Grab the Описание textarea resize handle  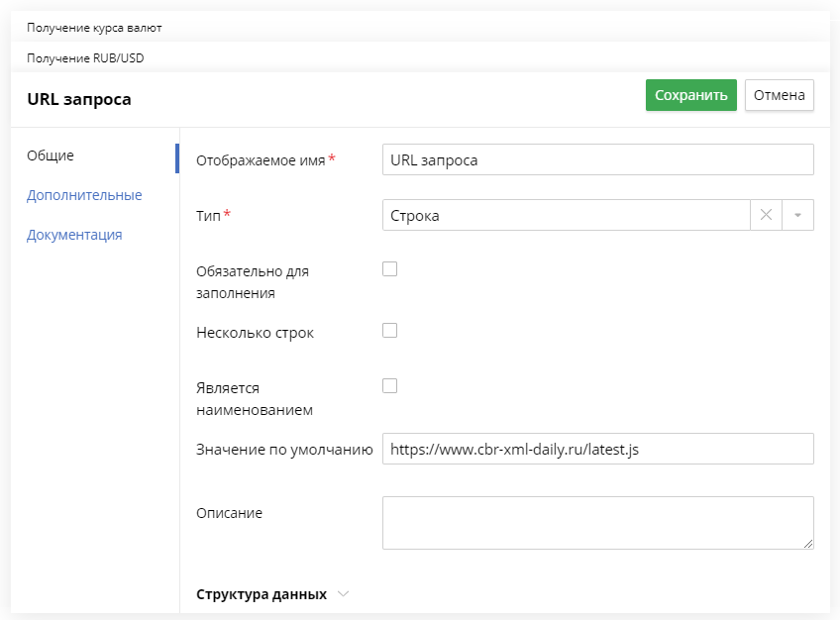[x=808, y=544]
